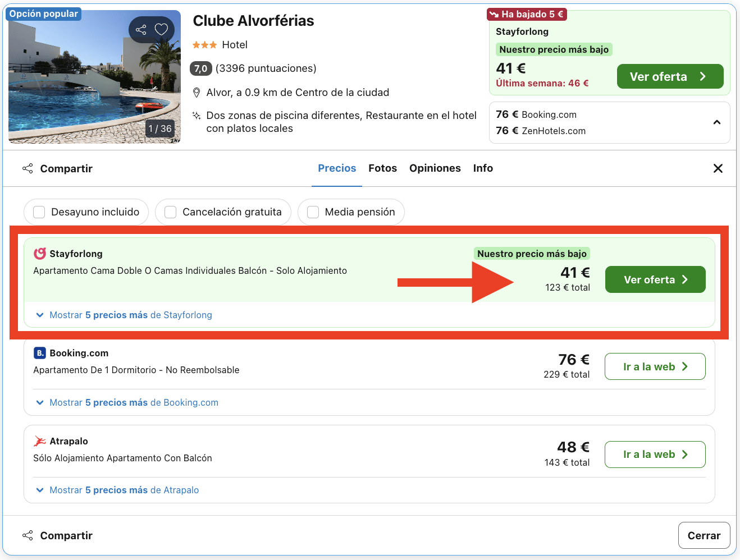
Task: Click the heart icon to save the hotel
Action: pyautogui.click(x=161, y=29)
